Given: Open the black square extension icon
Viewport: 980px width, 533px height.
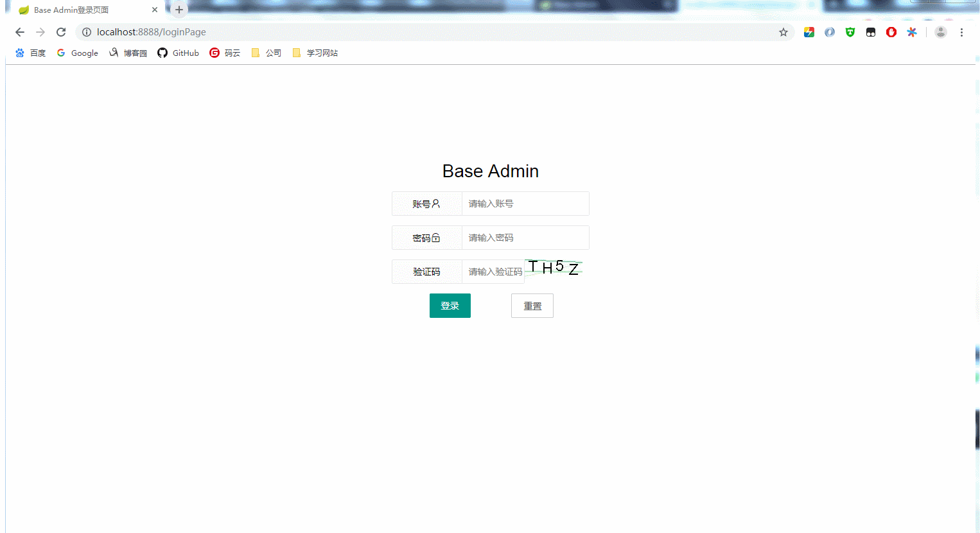Looking at the screenshot, I should click(871, 32).
